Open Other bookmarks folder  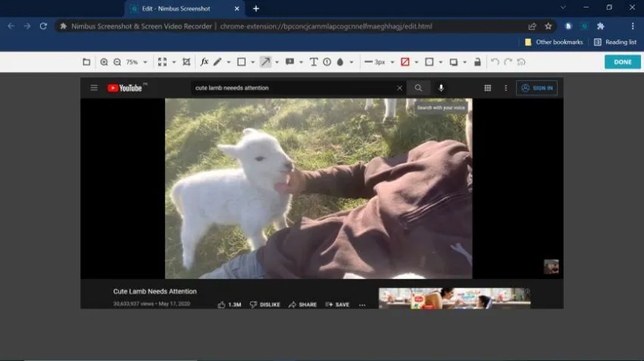554,42
